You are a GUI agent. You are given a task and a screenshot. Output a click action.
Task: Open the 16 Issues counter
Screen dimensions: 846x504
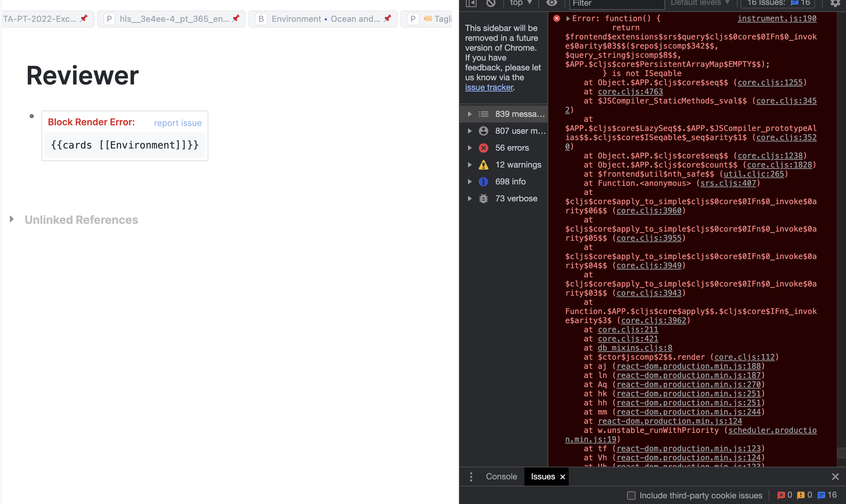(x=777, y=3)
